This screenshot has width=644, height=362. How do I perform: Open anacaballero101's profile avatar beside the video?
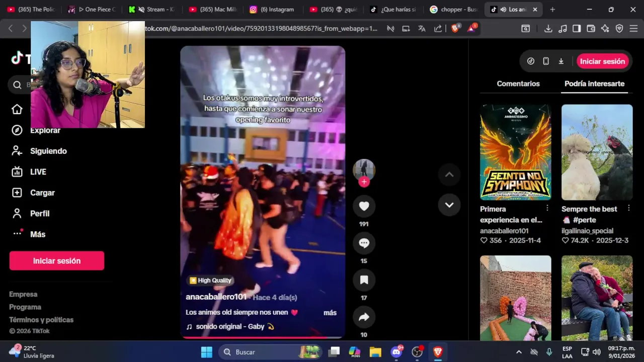point(364,169)
